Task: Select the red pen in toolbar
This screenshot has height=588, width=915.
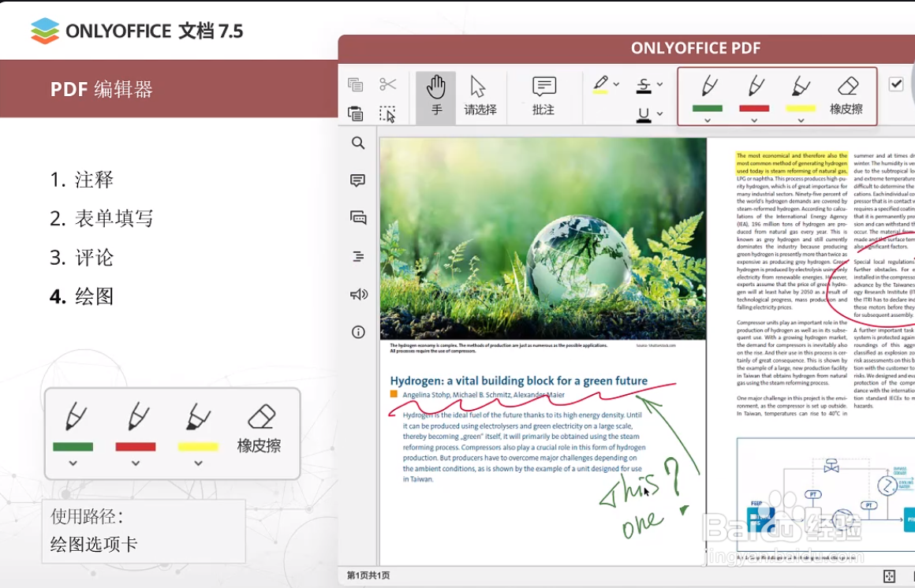Action: point(755,87)
